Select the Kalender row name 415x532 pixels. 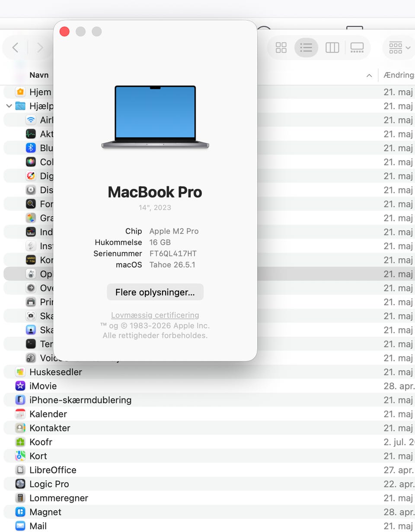48,414
